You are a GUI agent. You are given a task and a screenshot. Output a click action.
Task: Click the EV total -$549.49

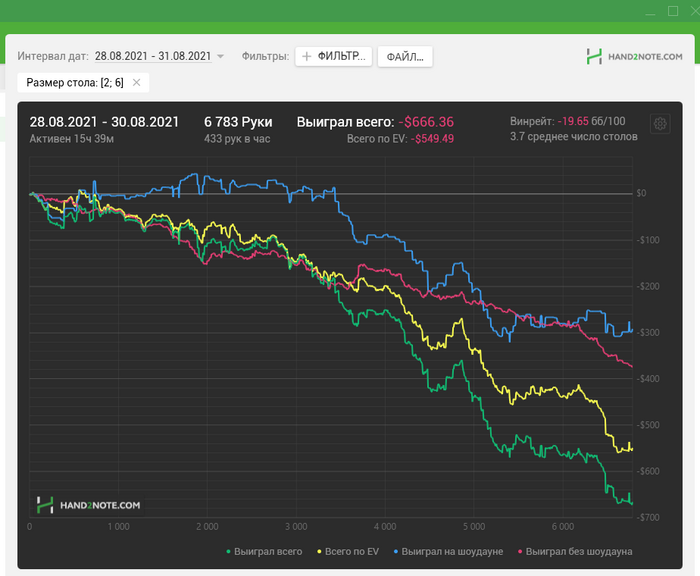tap(432, 139)
